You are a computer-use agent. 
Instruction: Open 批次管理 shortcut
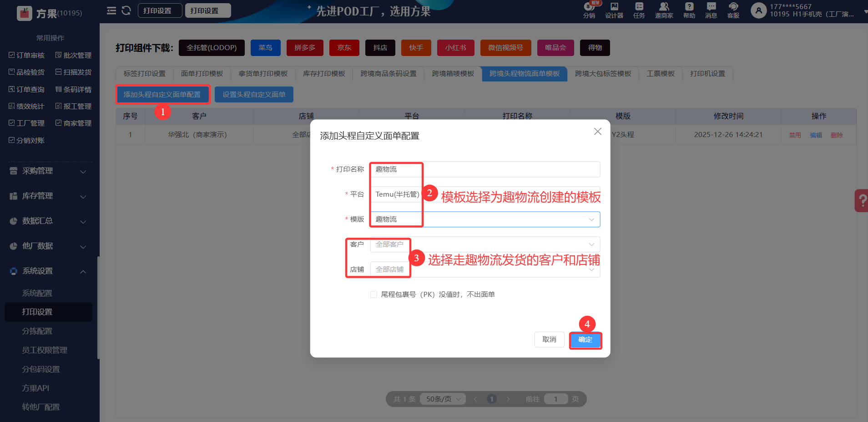(74, 55)
